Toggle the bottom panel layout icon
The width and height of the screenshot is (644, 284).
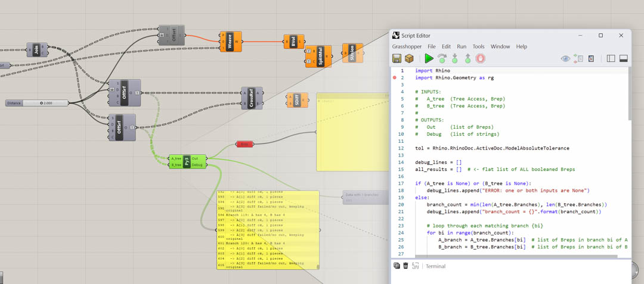pyautogui.click(x=623, y=58)
